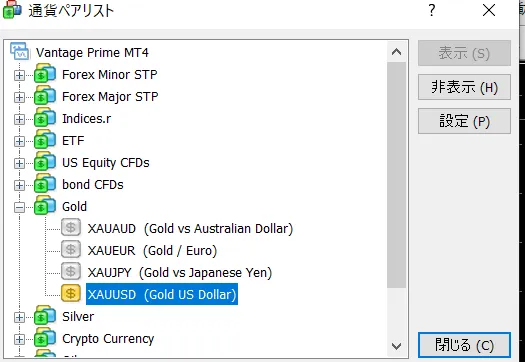Image resolution: width=525 pixels, height=362 pixels.
Task: Click the Vantage Prime MT4 root icon
Action: (x=19, y=51)
